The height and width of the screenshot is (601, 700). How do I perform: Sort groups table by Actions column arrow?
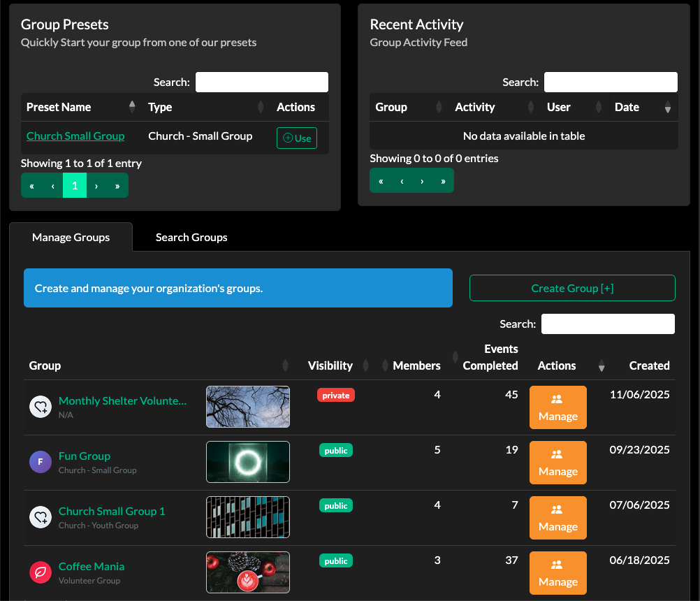601,365
